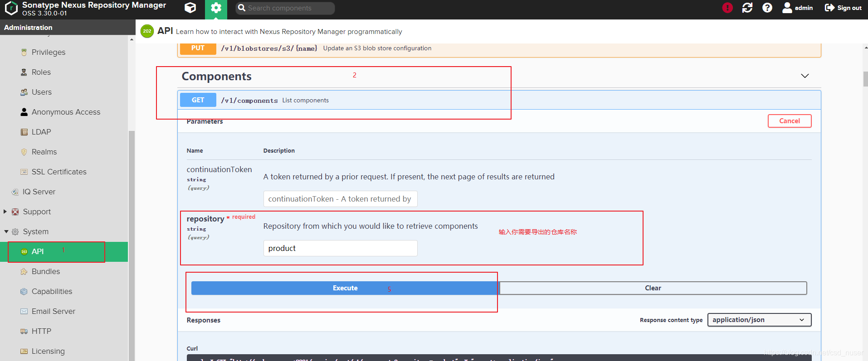Open the LDAP page

click(x=41, y=132)
